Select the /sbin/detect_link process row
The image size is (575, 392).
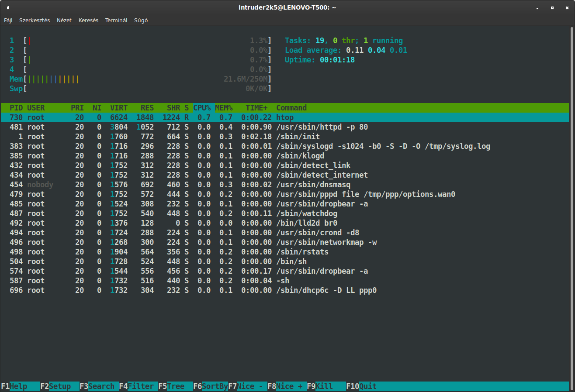[285, 165]
